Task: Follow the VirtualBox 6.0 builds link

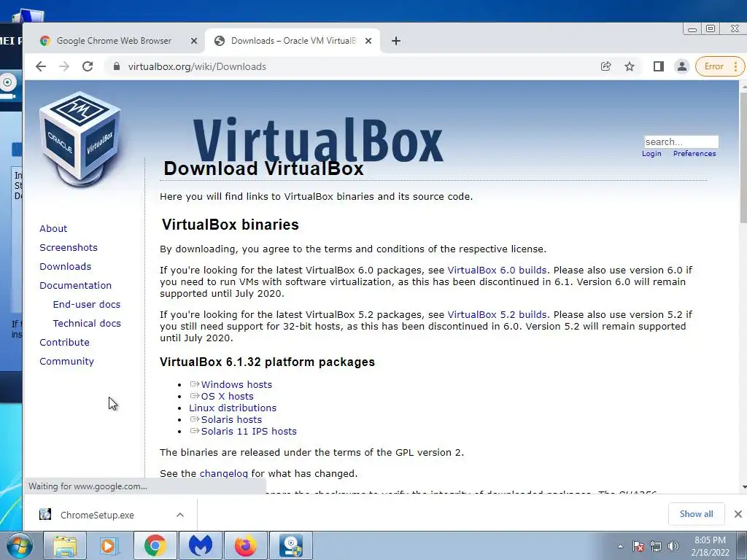Action: click(x=497, y=271)
